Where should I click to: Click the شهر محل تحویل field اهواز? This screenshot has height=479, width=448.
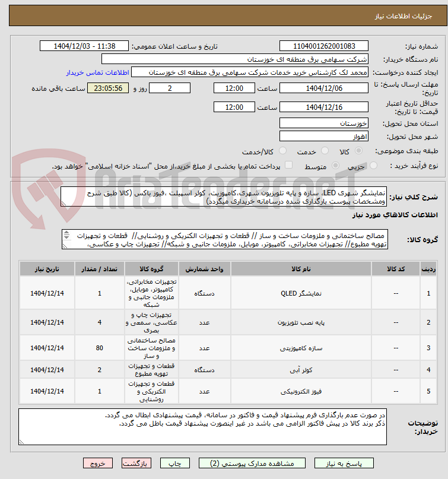pyautogui.click(x=324, y=137)
